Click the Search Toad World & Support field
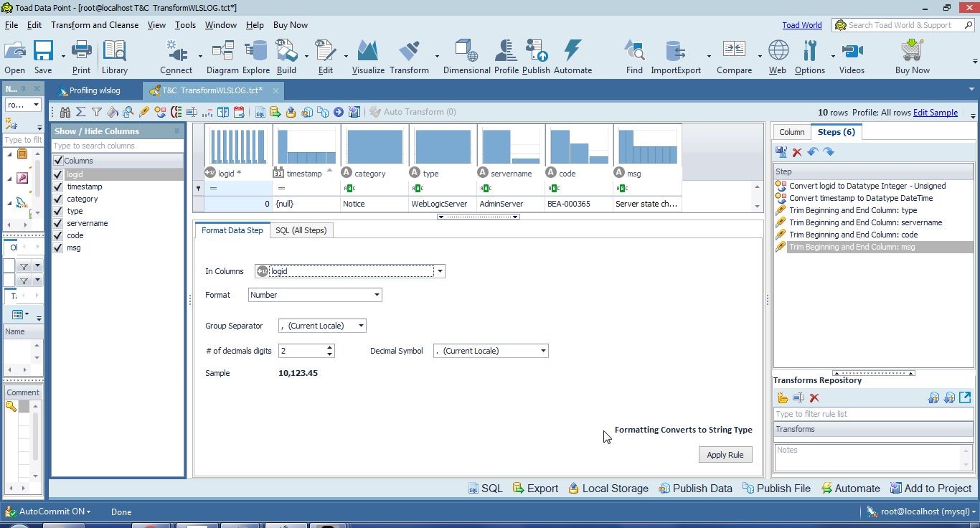The width and height of the screenshot is (980, 528). pyautogui.click(x=904, y=25)
